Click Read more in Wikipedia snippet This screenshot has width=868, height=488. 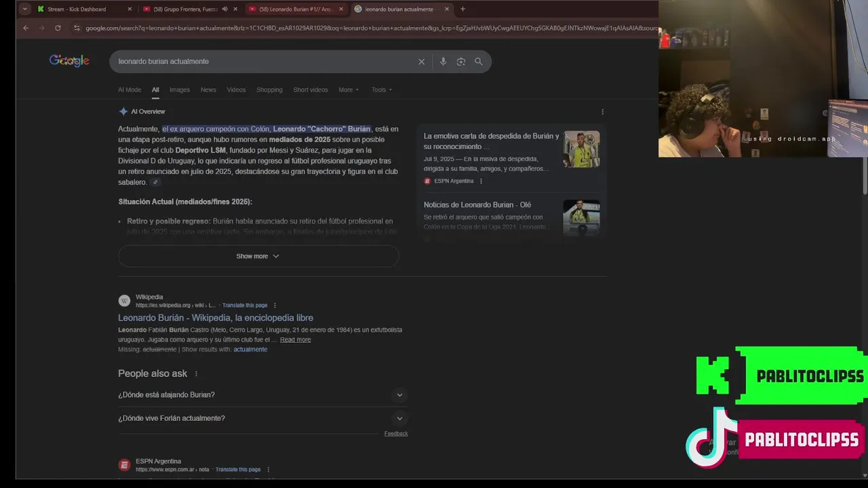pos(295,340)
